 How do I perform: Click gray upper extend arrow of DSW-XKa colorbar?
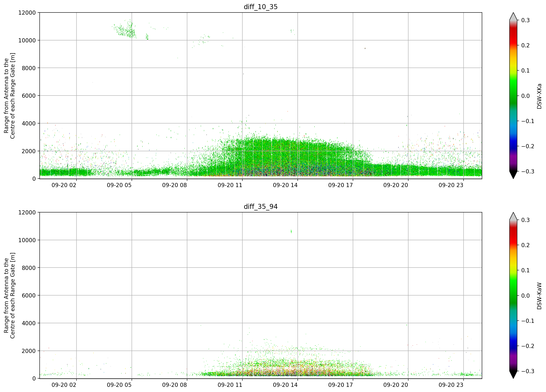[x=513, y=17]
